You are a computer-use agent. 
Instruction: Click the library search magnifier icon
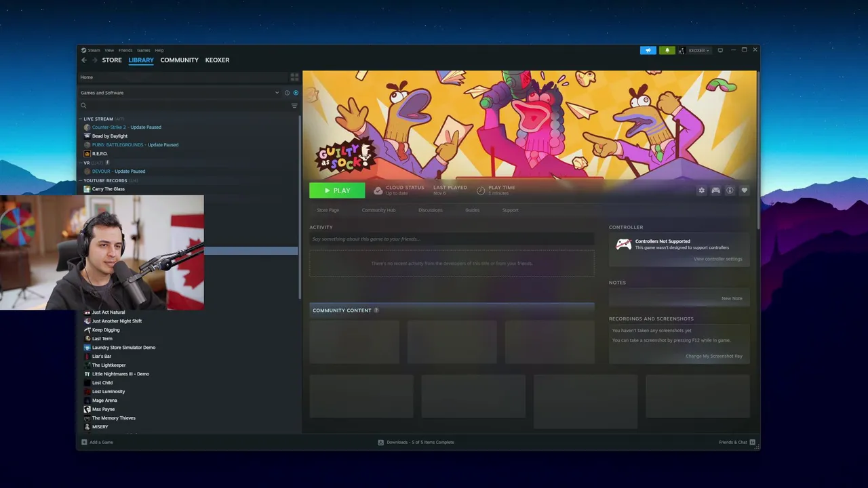click(x=83, y=106)
